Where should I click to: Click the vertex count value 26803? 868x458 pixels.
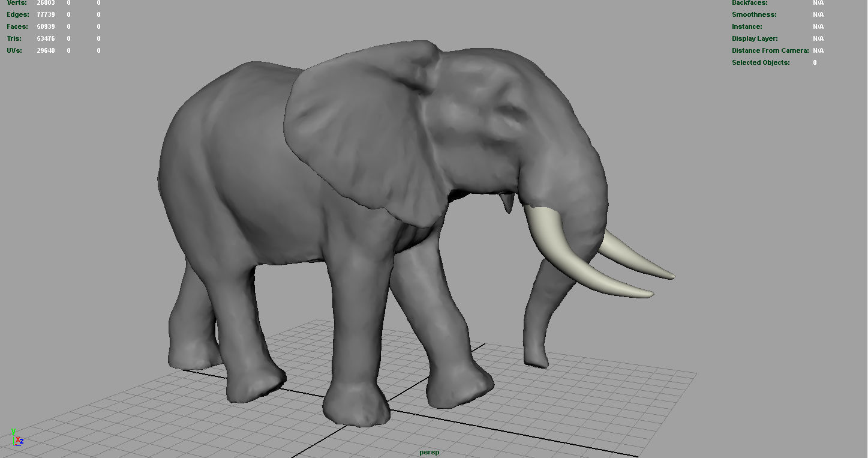tap(46, 3)
